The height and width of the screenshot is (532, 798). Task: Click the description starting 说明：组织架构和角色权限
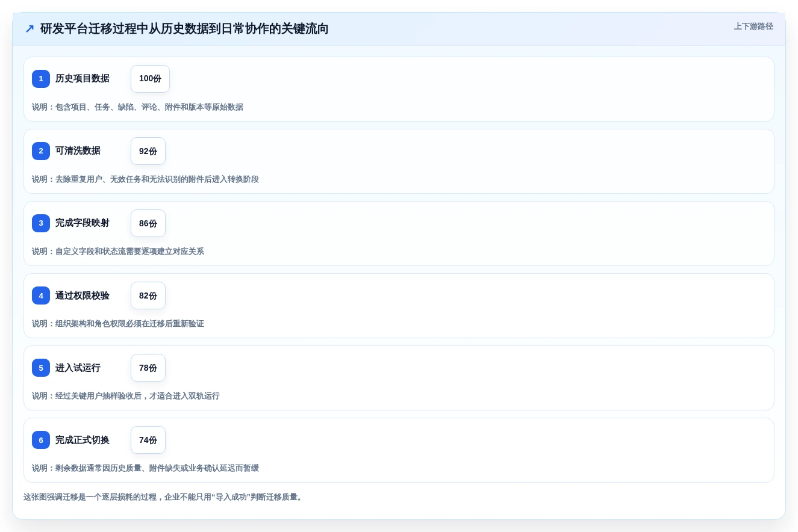[x=118, y=324]
